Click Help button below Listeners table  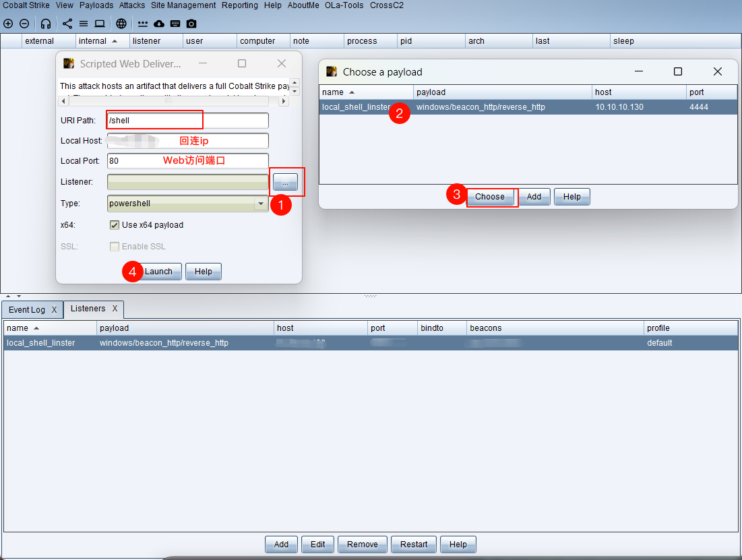click(458, 545)
